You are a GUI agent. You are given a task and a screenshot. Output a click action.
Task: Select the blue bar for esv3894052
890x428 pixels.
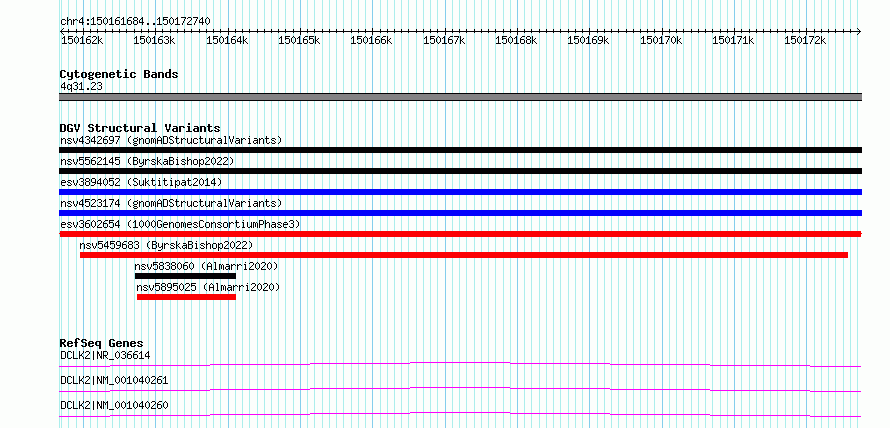pyautogui.click(x=460, y=192)
